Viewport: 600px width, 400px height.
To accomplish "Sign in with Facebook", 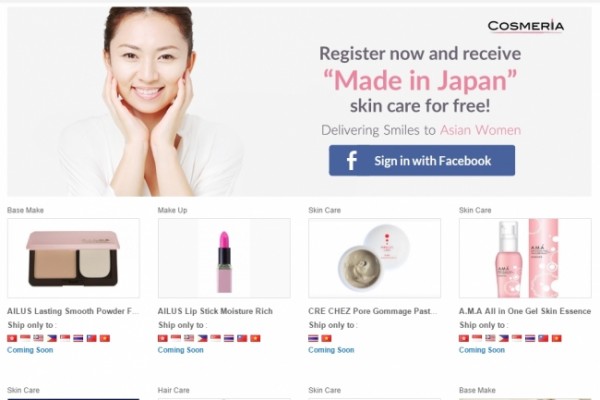I will click(x=422, y=160).
